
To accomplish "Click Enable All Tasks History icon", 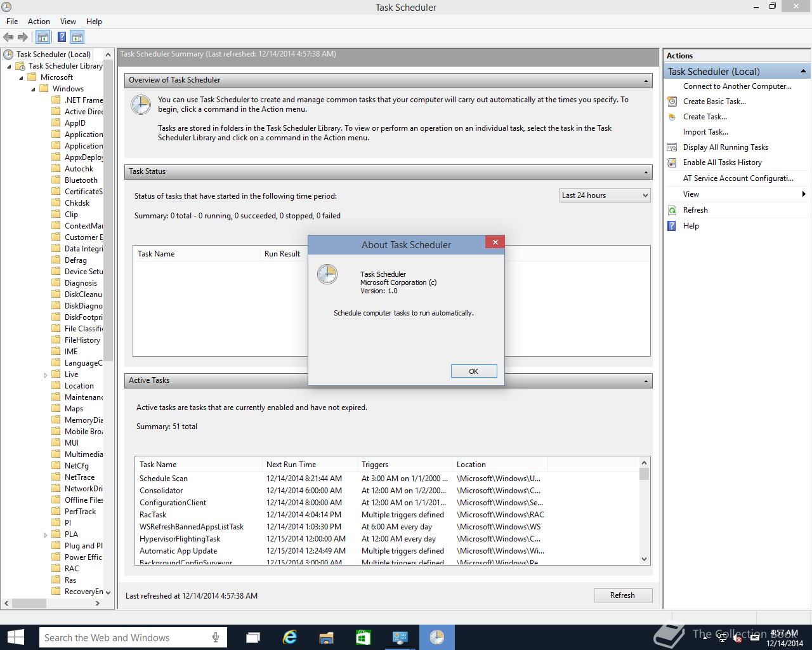I will point(672,162).
